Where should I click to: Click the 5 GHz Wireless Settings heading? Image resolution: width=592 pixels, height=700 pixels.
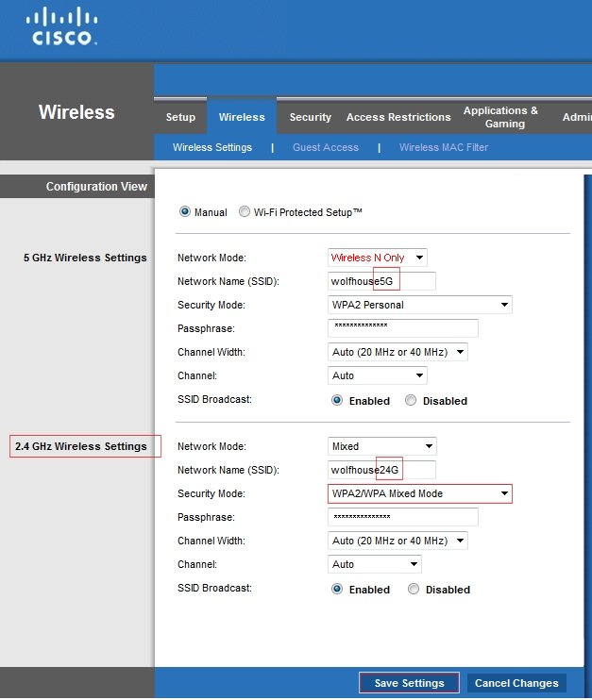(85, 258)
